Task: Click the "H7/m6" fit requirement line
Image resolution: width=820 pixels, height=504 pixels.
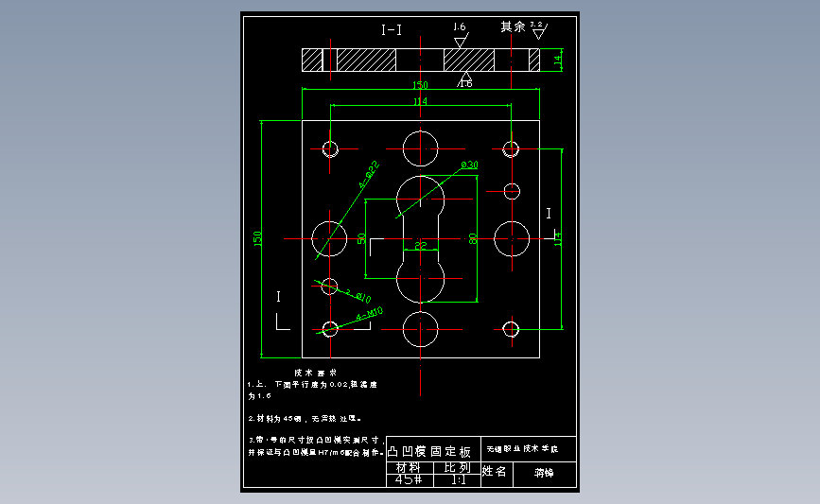Action: click(x=316, y=452)
